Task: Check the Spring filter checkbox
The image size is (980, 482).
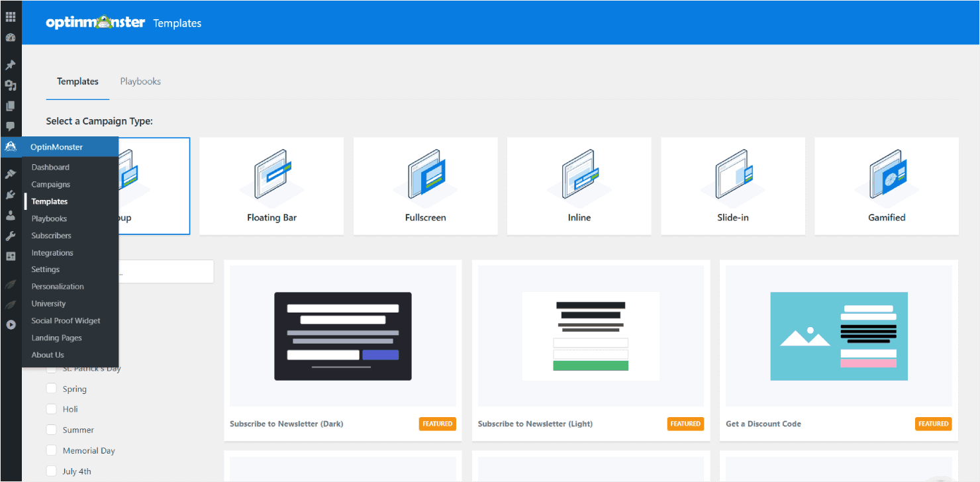Action: [52, 389]
